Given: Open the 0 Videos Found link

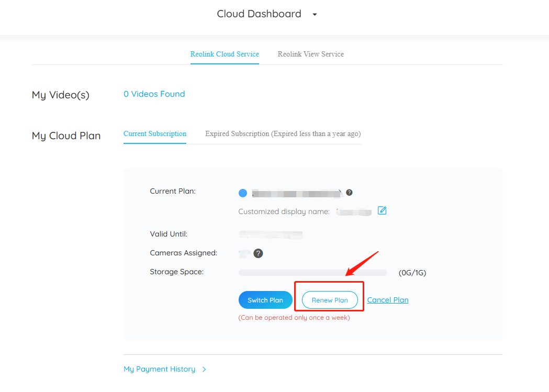Looking at the screenshot, I should (154, 94).
